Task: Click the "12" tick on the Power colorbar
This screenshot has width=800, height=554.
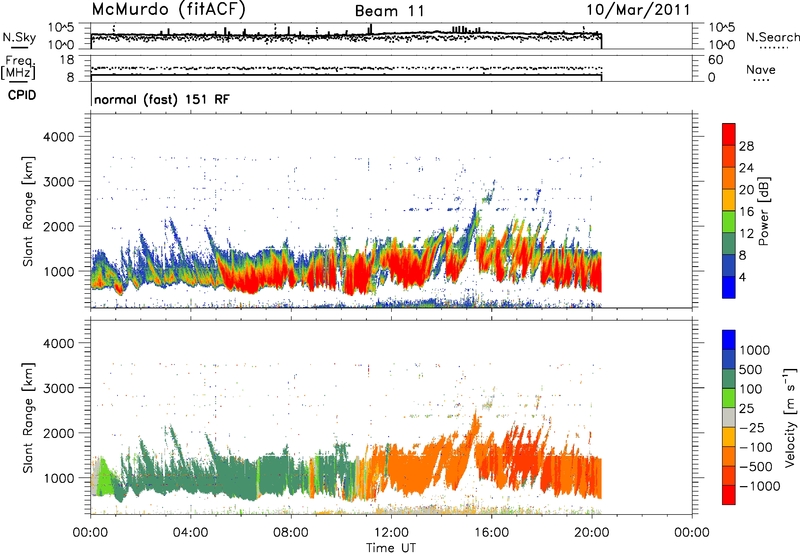Action: pyautogui.click(x=746, y=233)
